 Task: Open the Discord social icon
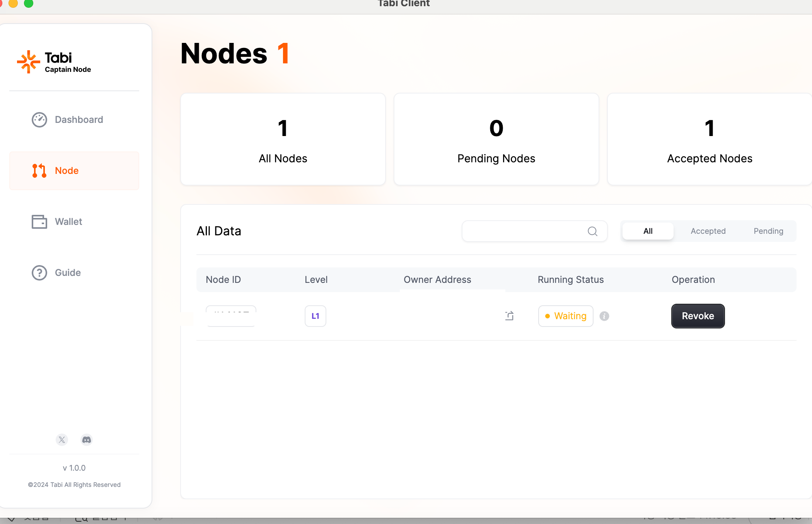pos(87,440)
